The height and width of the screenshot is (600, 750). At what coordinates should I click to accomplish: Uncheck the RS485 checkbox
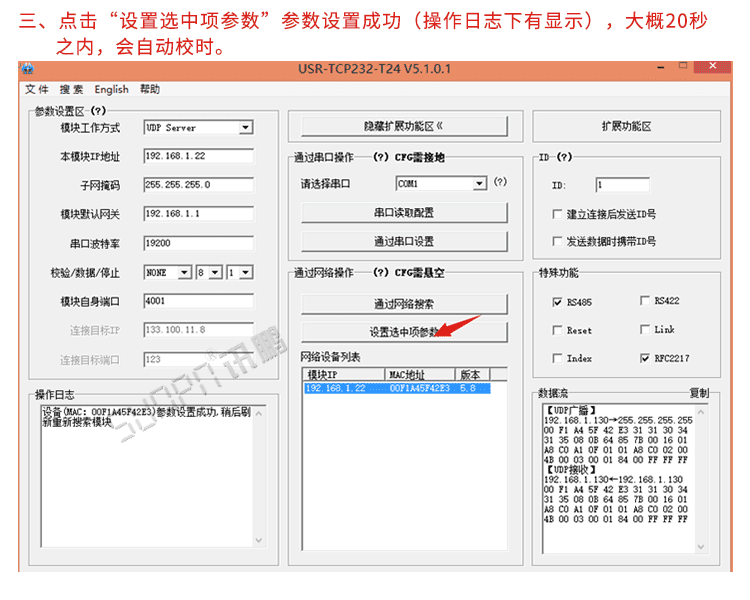[557, 302]
